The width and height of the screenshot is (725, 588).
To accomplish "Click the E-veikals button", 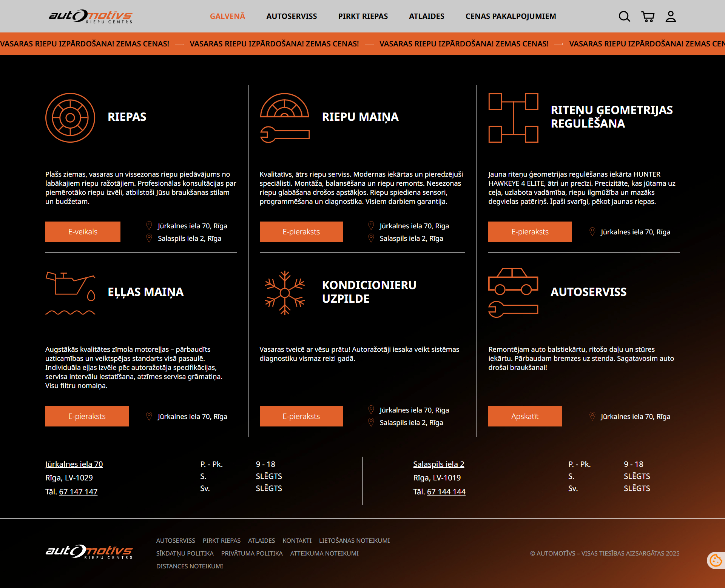I will [x=83, y=232].
